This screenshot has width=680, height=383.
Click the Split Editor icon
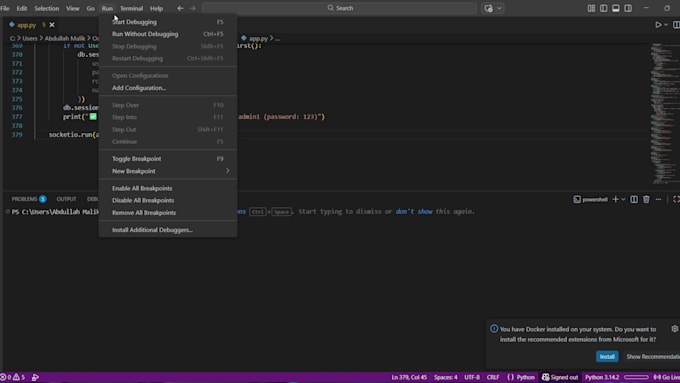[x=676, y=25]
